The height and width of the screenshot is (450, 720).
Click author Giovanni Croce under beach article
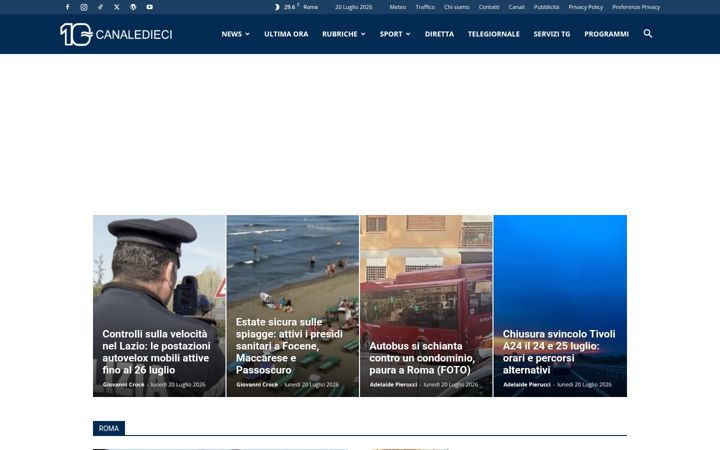tap(257, 384)
